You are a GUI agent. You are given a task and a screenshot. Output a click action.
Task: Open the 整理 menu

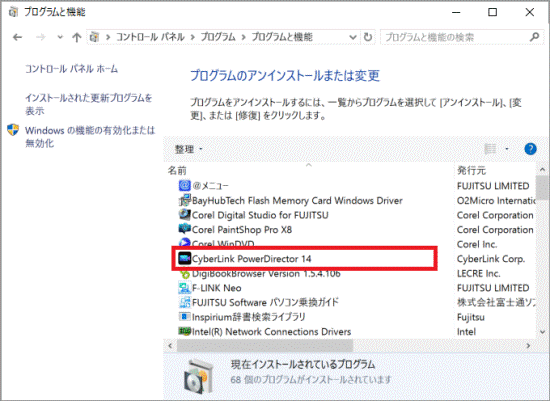pos(188,149)
